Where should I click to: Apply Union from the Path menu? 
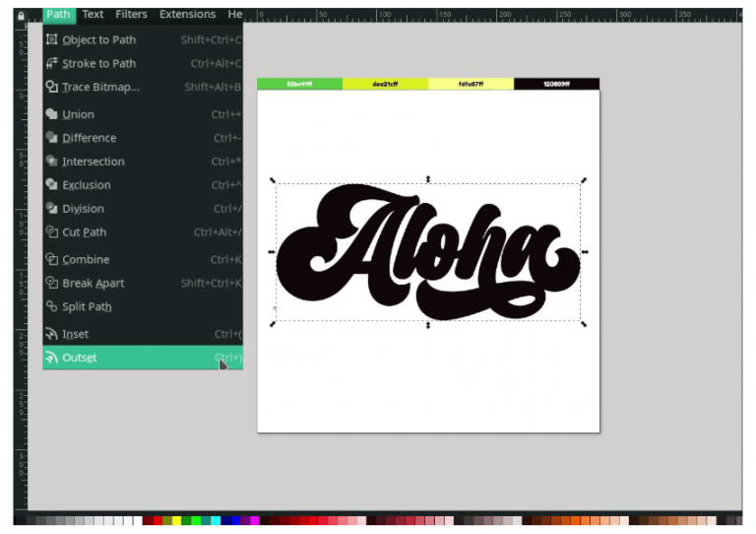point(143,114)
